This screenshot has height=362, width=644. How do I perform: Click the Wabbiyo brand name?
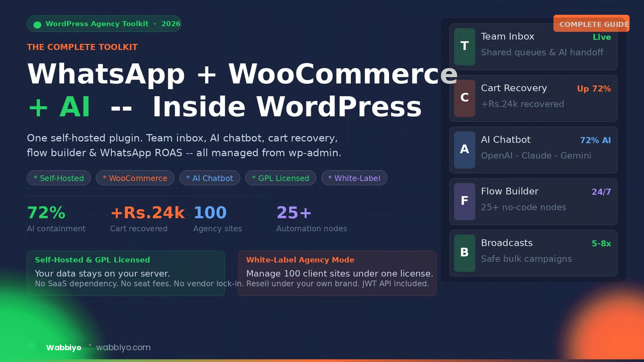[x=64, y=348]
